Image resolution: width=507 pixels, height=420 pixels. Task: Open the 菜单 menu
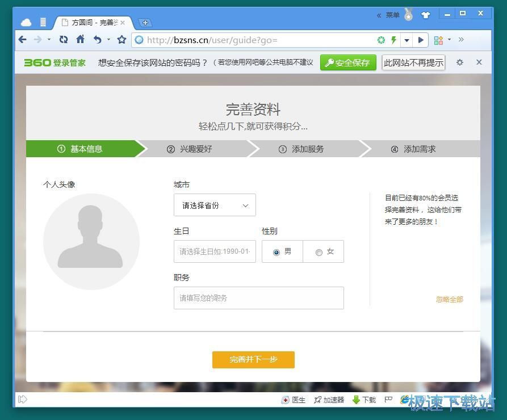point(392,15)
